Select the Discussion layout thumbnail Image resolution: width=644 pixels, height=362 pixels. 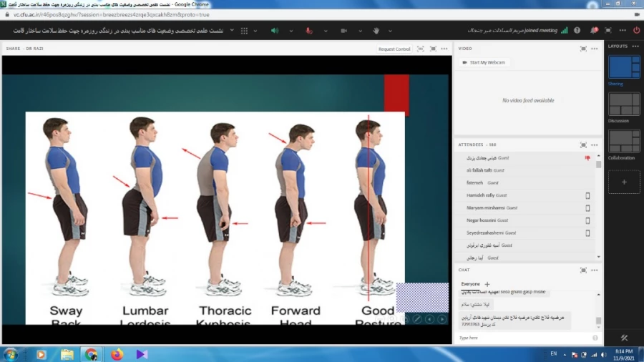click(x=624, y=104)
